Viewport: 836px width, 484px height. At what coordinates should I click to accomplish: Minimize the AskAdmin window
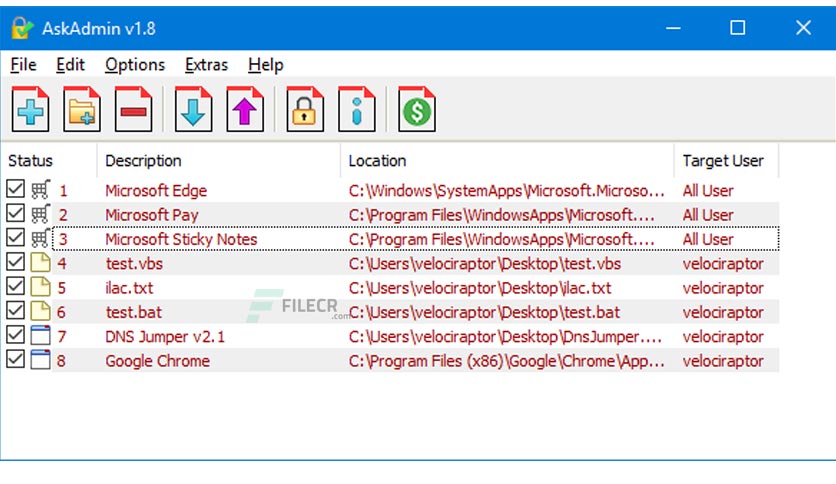pyautogui.click(x=673, y=28)
